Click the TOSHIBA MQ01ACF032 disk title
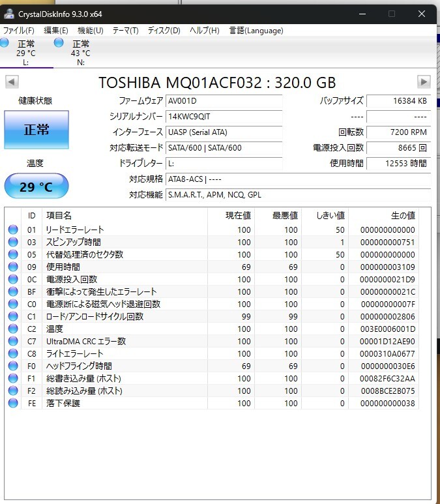440x504 pixels. tap(217, 82)
